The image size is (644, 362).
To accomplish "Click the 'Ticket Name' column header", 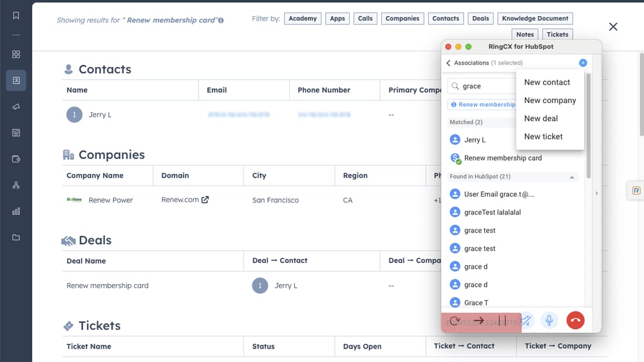I will click(x=89, y=347).
